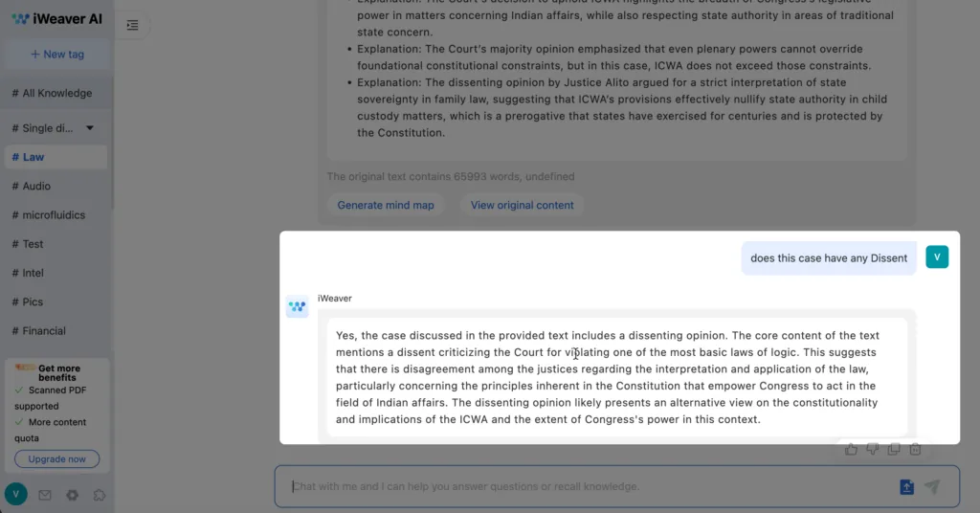Click the Upgrade now button
The image size is (980, 513).
point(56,458)
